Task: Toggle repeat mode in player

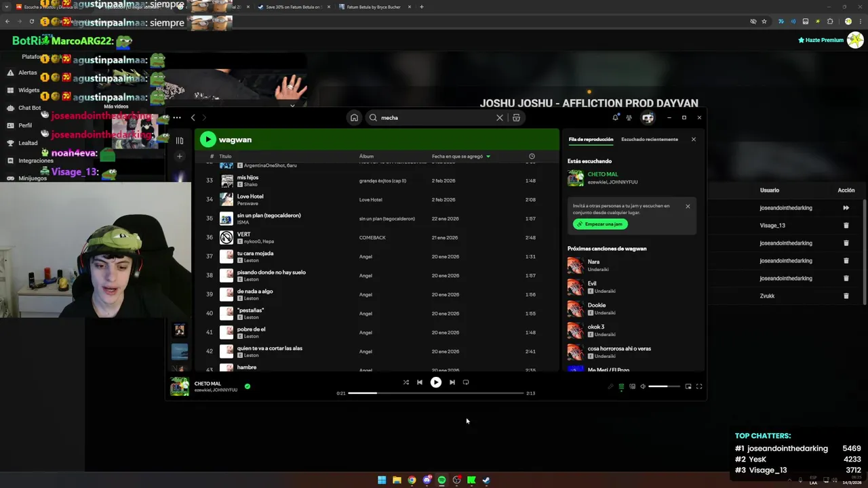Action: pos(466,382)
